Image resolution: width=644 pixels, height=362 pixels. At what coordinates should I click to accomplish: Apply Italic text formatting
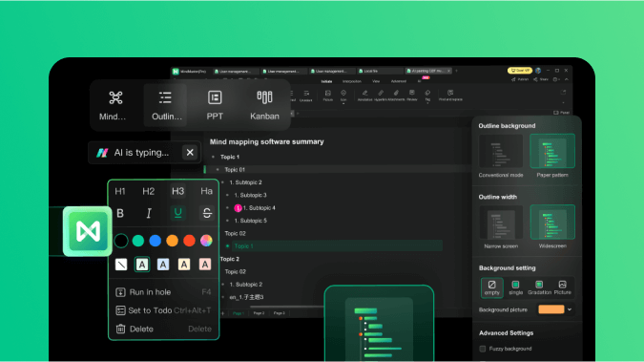coord(149,213)
